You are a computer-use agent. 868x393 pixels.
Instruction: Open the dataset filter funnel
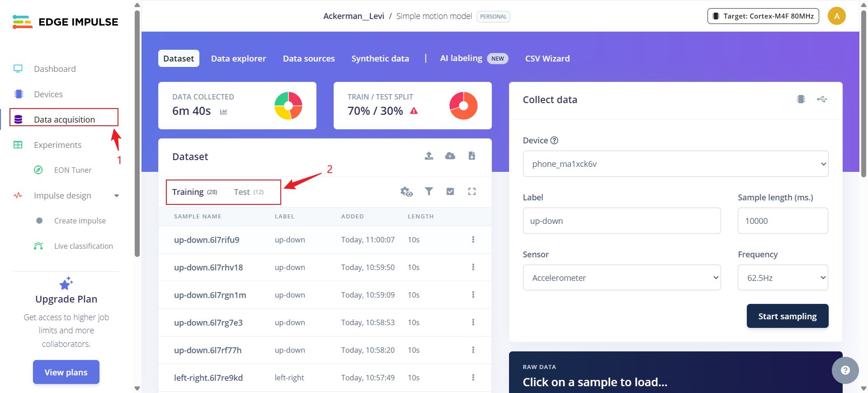pos(429,191)
